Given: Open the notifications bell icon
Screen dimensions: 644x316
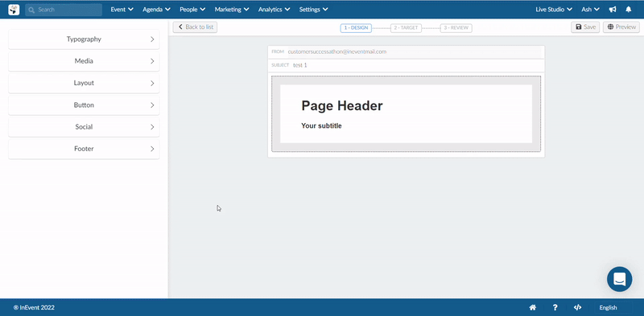Looking at the screenshot, I should pos(629,10).
